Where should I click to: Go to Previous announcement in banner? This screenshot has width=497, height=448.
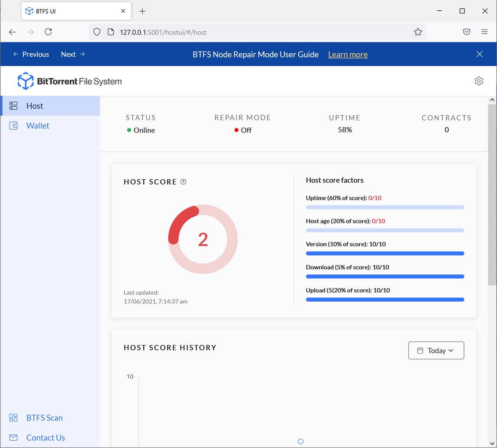click(x=31, y=54)
